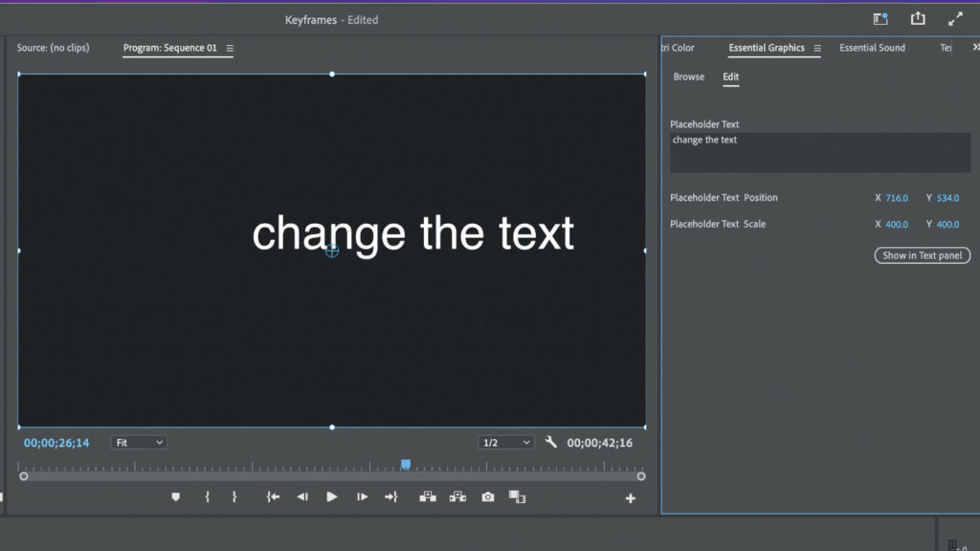Viewport: 980px width, 551px height.
Task: Click the Extract button icon
Action: coord(457,497)
